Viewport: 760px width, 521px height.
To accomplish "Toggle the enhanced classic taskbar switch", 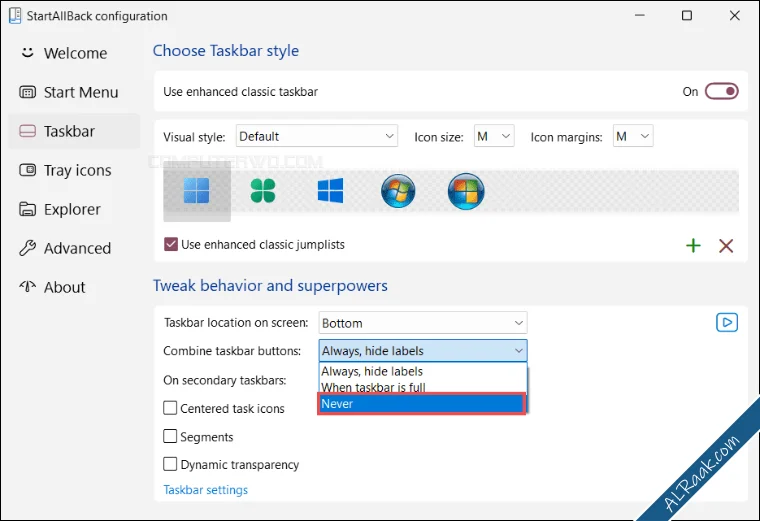I will 721,91.
